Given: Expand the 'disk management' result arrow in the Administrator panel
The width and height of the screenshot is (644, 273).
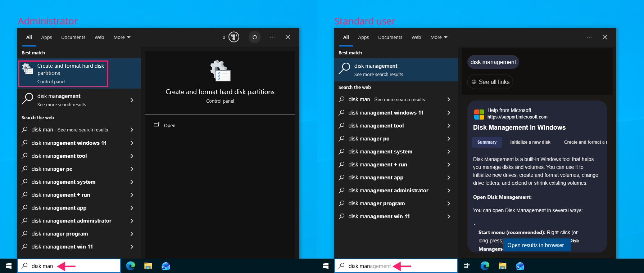Looking at the screenshot, I should click(x=132, y=100).
